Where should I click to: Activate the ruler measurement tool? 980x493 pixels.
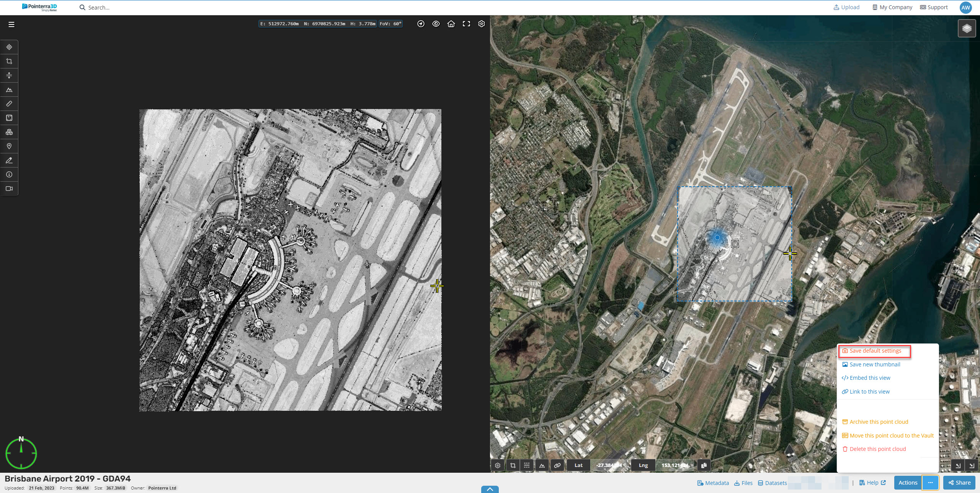9,104
